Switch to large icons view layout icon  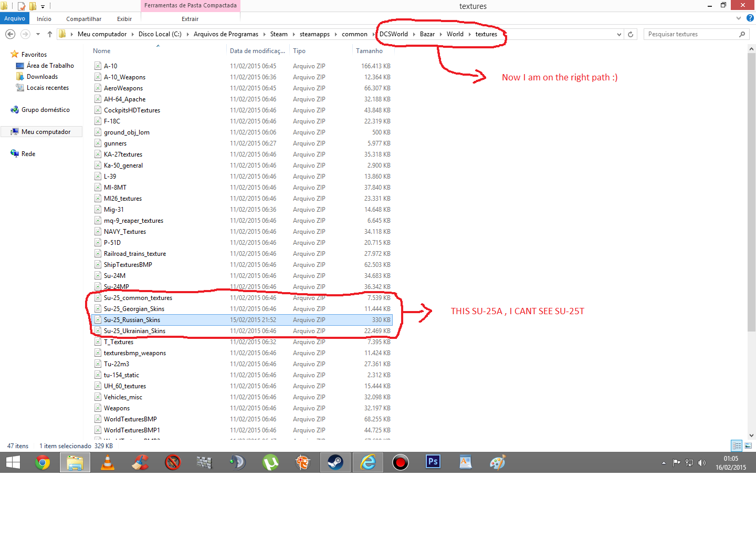click(748, 446)
